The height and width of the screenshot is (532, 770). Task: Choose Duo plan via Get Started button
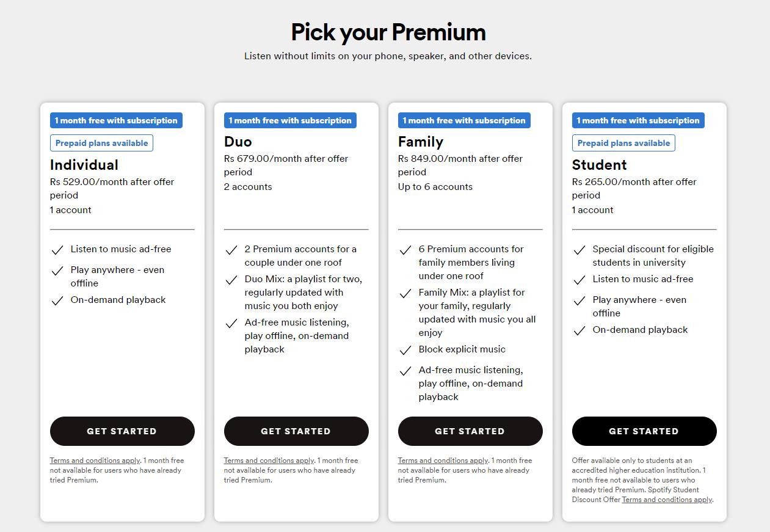click(x=296, y=431)
